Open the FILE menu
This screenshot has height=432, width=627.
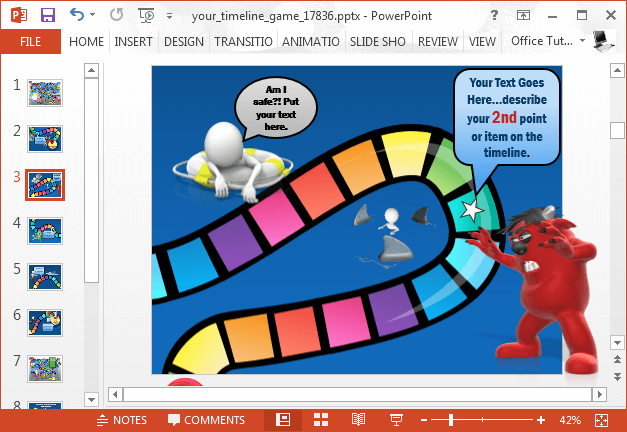(x=31, y=42)
